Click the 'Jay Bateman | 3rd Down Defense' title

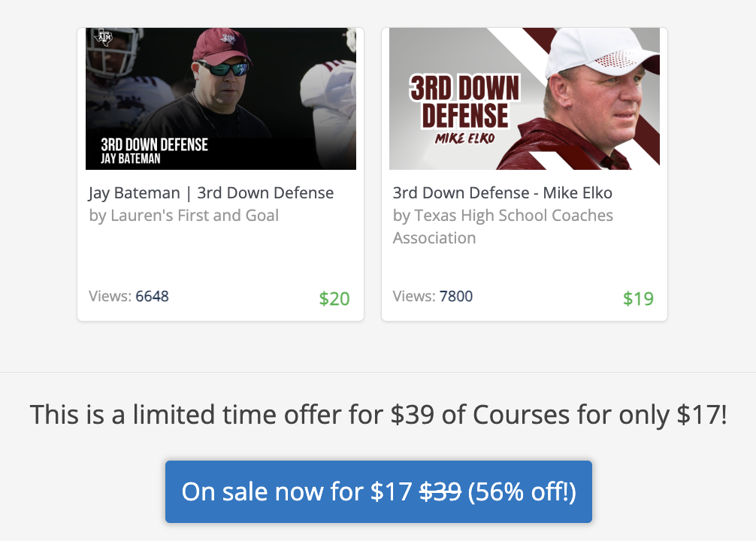(x=211, y=193)
